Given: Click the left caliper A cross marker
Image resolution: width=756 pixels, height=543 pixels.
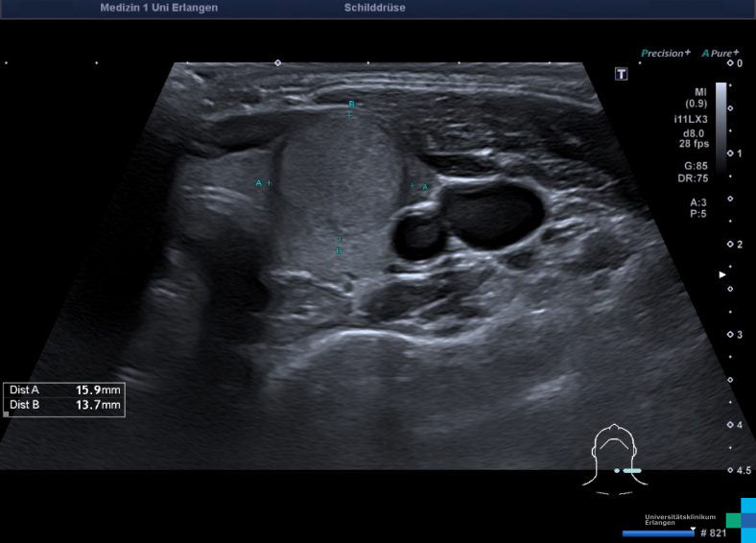Looking at the screenshot, I should click(x=270, y=182).
